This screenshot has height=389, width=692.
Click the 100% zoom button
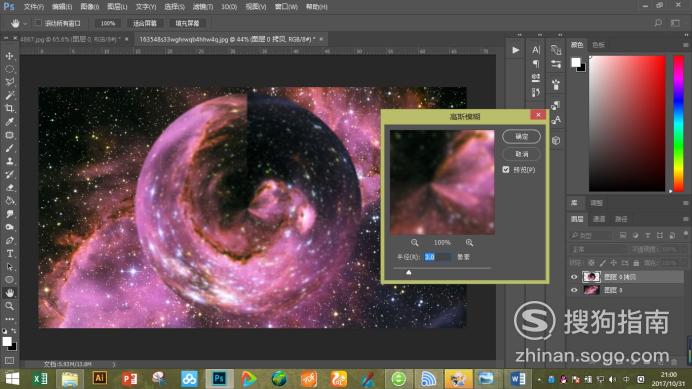click(107, 23)
